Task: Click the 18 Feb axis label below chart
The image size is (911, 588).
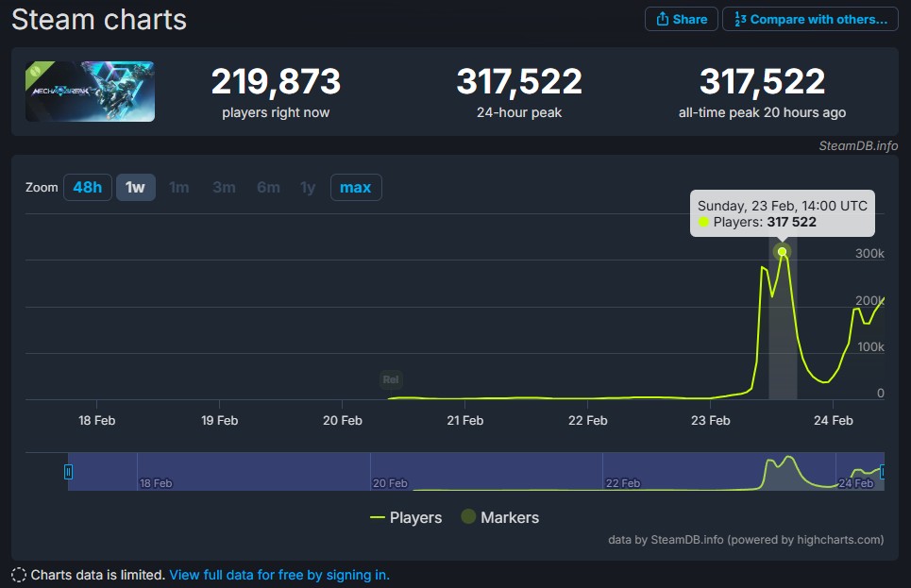Action: [97, 420]
